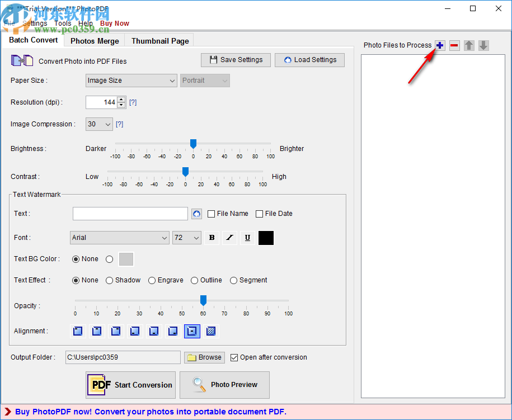Select Shadow text effect
Screen dimensions: 512x420
[x=109, y=280]
